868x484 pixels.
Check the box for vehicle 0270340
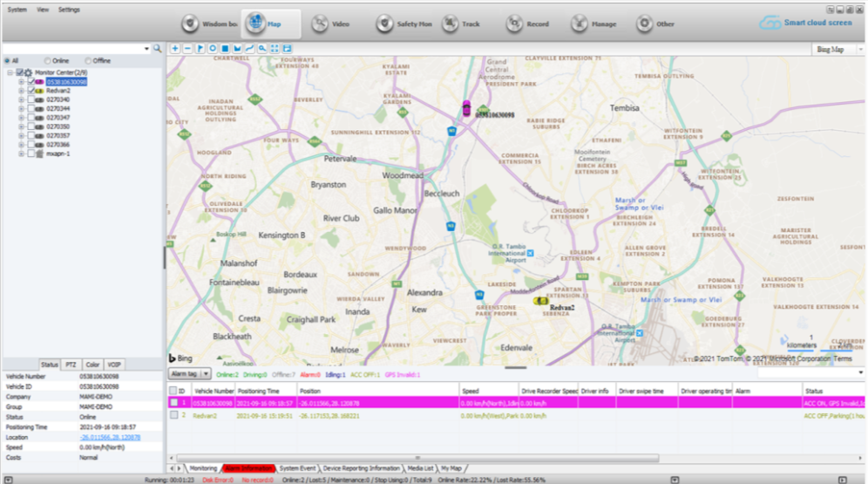tap(31, 99)
